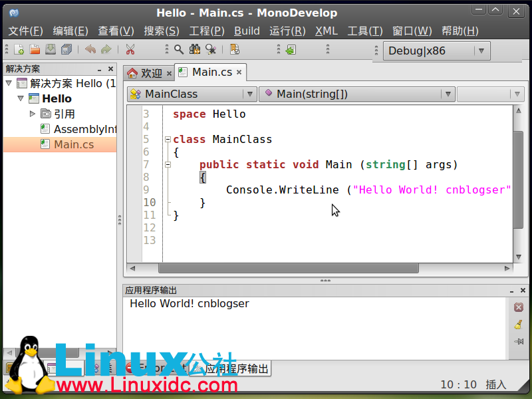532x399 pixels.
Task: Collapse the Hello project in 解决方案 panel
Action: [x=21, y=98]
